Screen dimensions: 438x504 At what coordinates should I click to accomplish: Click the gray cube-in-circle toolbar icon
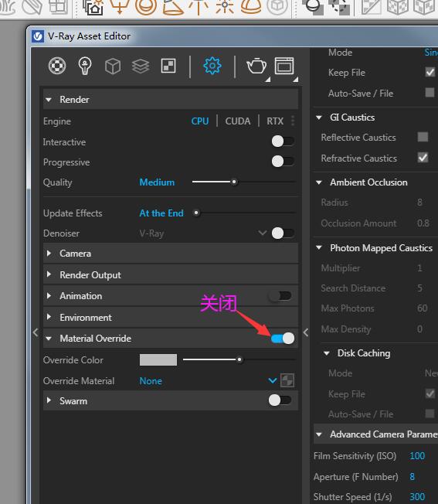[x=277, y=7]
